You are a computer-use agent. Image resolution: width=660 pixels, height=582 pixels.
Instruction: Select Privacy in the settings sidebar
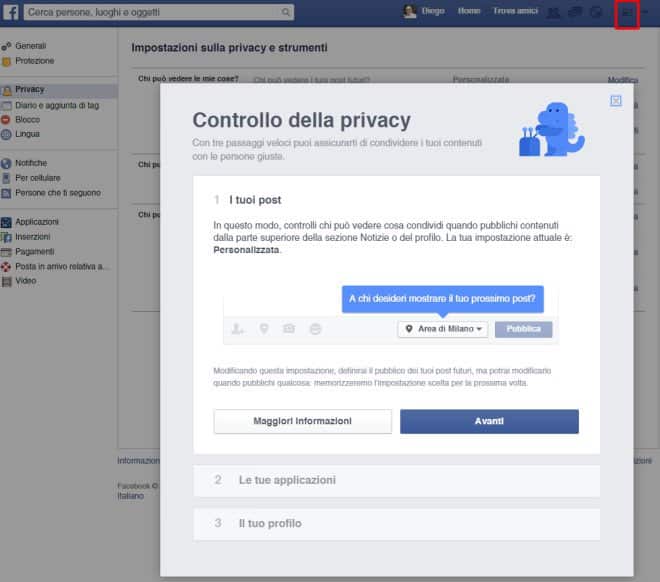(x=30, y=90)
